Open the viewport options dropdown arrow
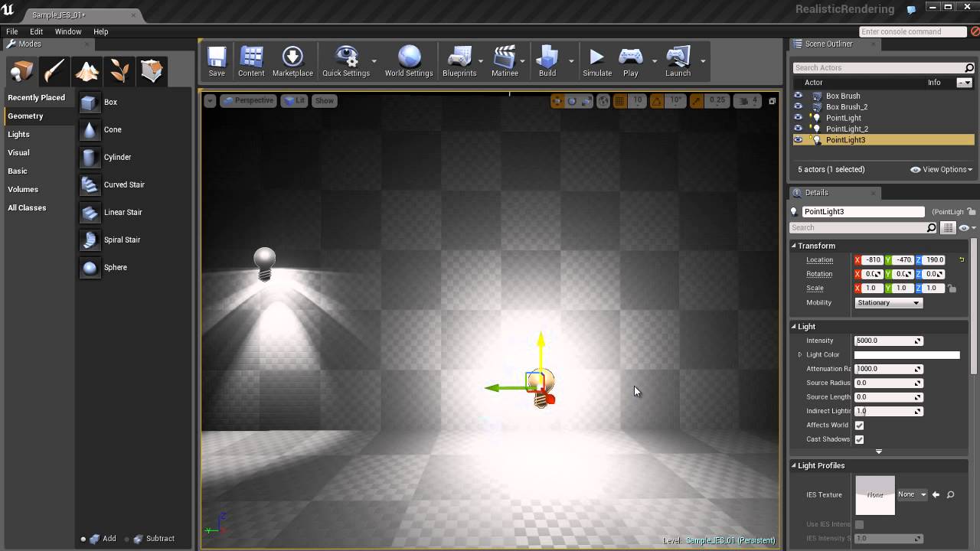 click(210, 101)
